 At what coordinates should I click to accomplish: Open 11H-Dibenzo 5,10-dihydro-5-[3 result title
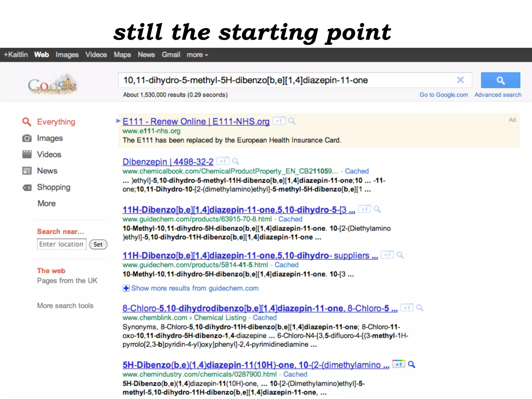pyautogui.click(x=239, y=210)
